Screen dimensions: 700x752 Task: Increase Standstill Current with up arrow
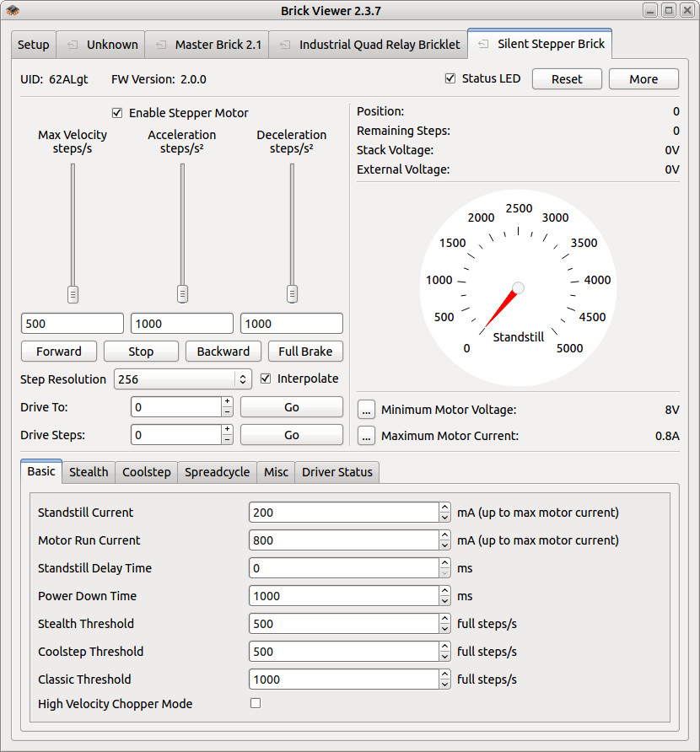click(444, 508)
